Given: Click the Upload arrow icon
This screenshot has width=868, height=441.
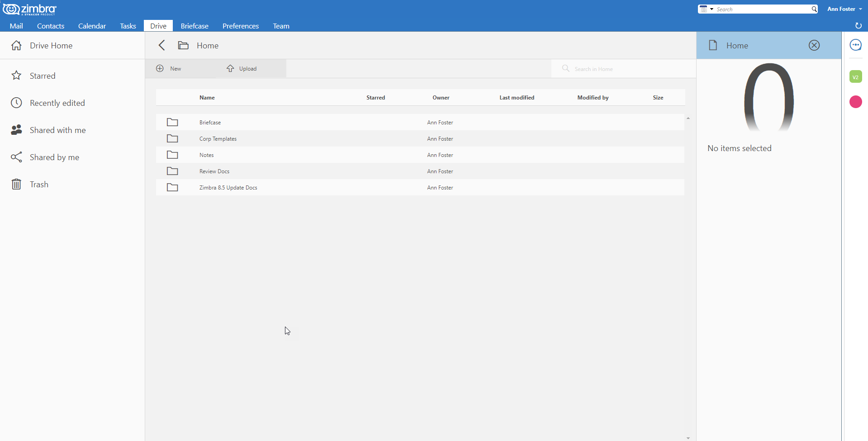Looking at the screenshot, I should pos(230,68).
